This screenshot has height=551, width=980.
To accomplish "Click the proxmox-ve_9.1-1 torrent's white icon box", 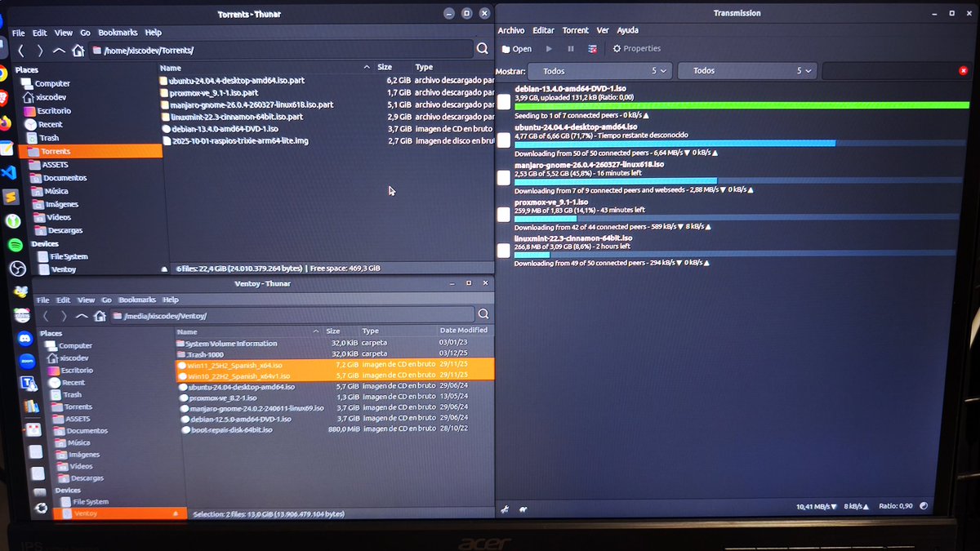I will click(x=504, y=215).
